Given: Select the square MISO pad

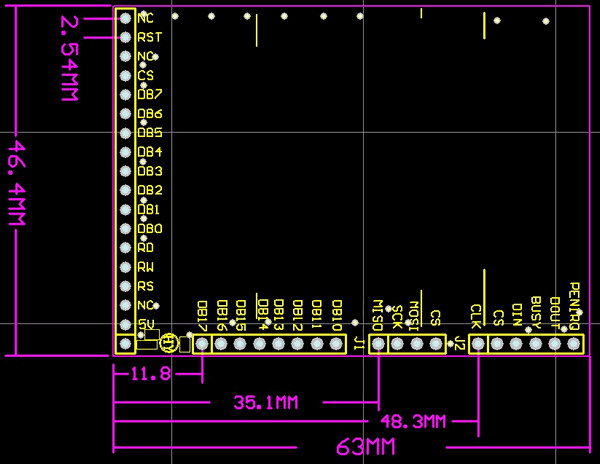Looking at the screenshot, I should tap(378, 344).
